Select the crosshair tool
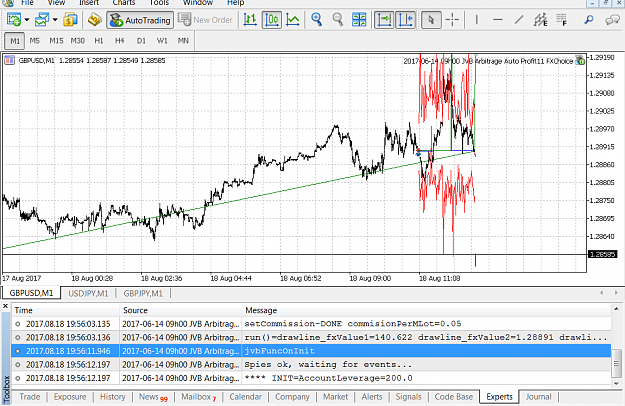Viewport: 625px width, 406px height. coord(452,20)
